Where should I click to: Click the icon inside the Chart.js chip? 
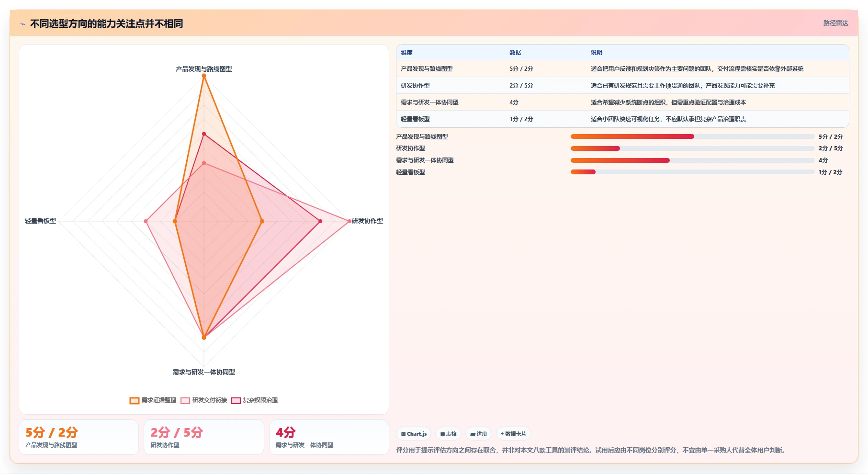[404, 434]
